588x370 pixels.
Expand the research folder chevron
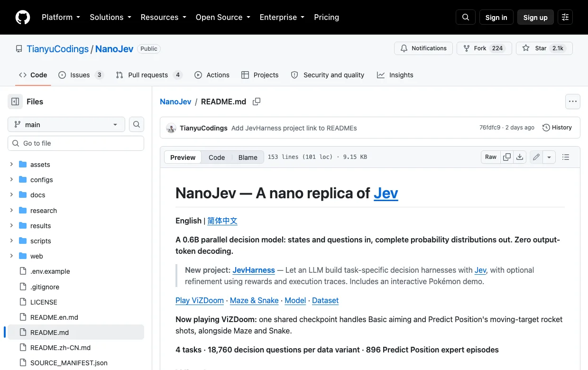[x=11, y=210]
